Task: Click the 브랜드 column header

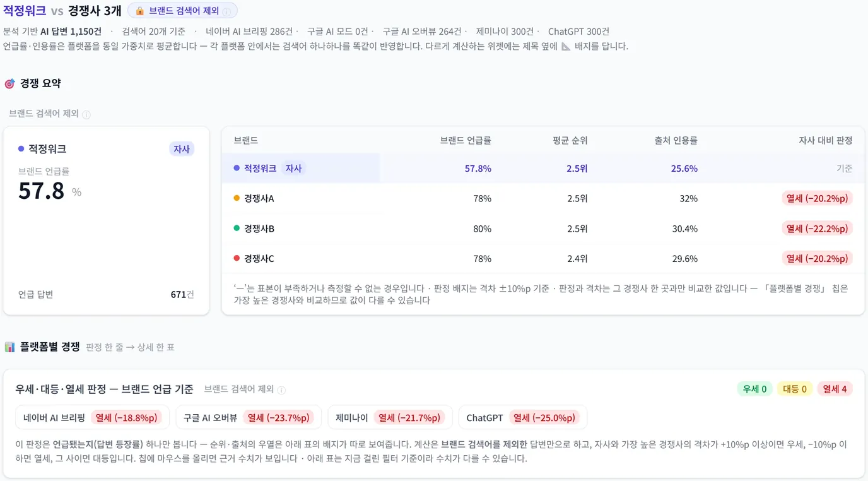Action: tap(246, 141)
